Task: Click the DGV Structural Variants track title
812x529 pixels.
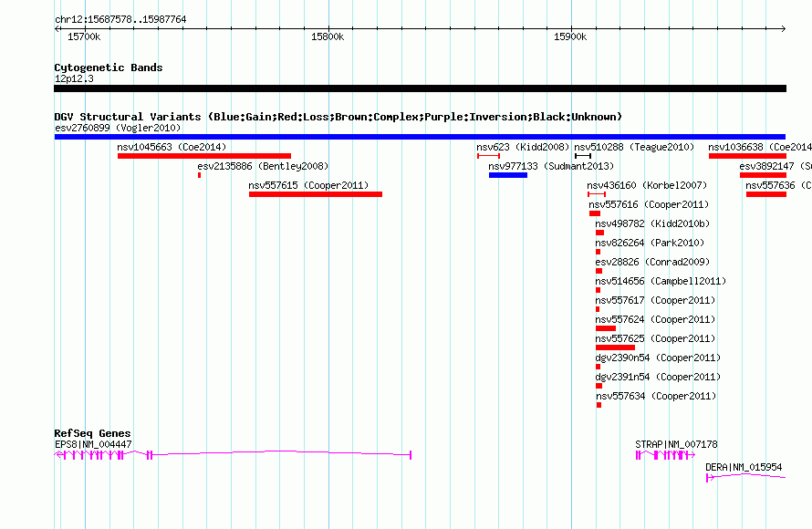Action: click(x=338, y=117)
